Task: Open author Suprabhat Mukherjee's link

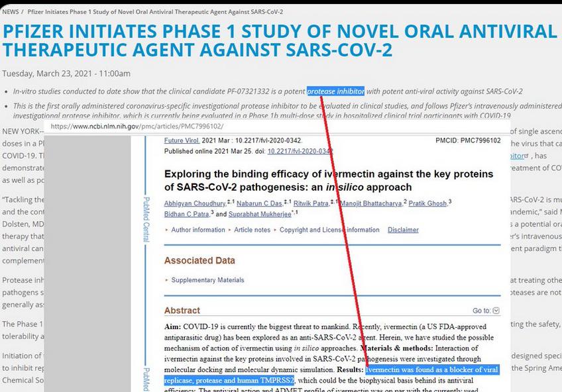Action: click(x=260, y=214)
